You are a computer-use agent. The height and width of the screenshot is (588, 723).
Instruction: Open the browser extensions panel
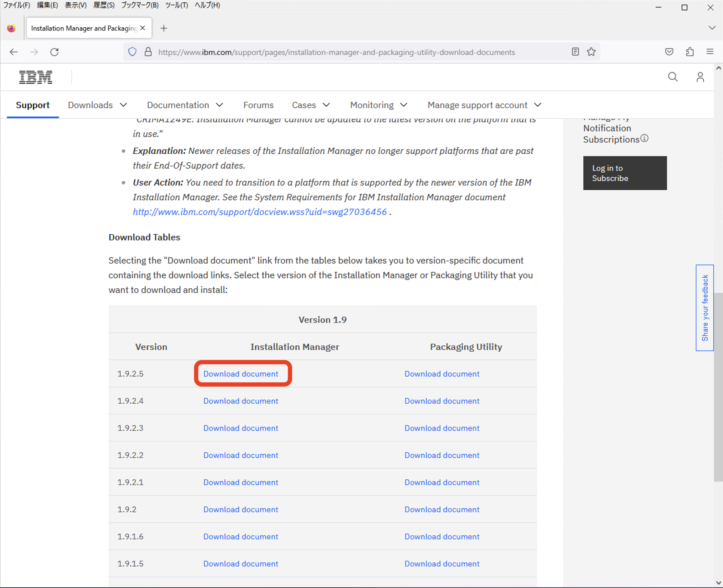[690, 52]
